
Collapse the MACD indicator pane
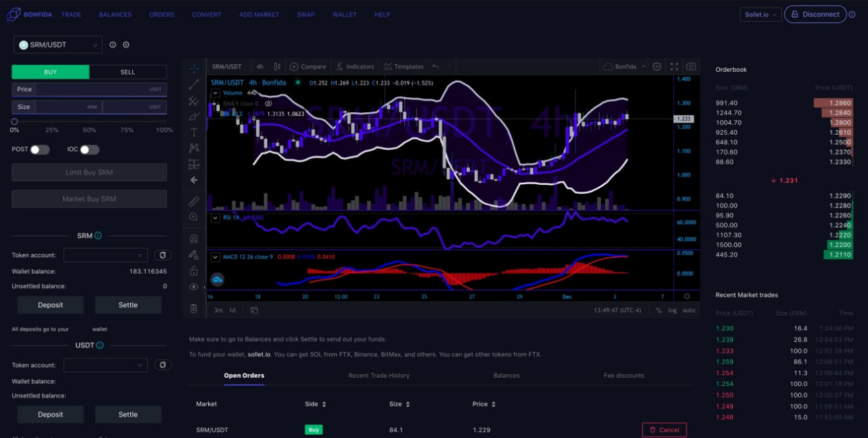pos(215,257)
